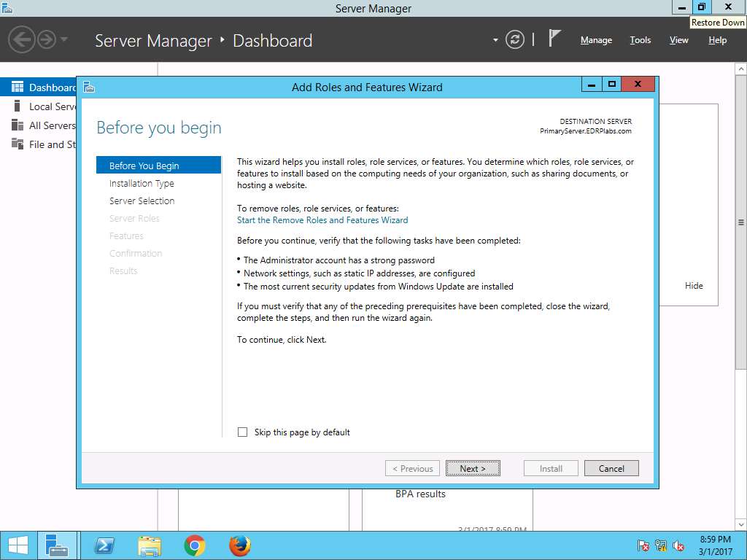Screen dimensions: 747x560
Task: Click the volume tray icon
Action: coord(678,545)
